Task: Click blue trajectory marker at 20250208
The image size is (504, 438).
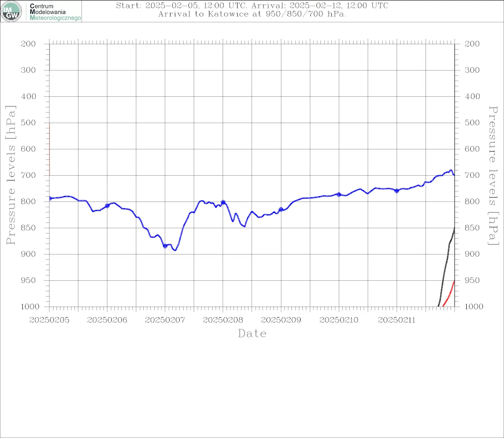Action: point(223,202)
